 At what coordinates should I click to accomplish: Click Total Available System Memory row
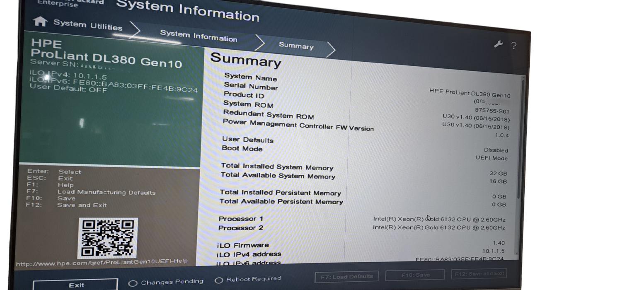(364, 179)
